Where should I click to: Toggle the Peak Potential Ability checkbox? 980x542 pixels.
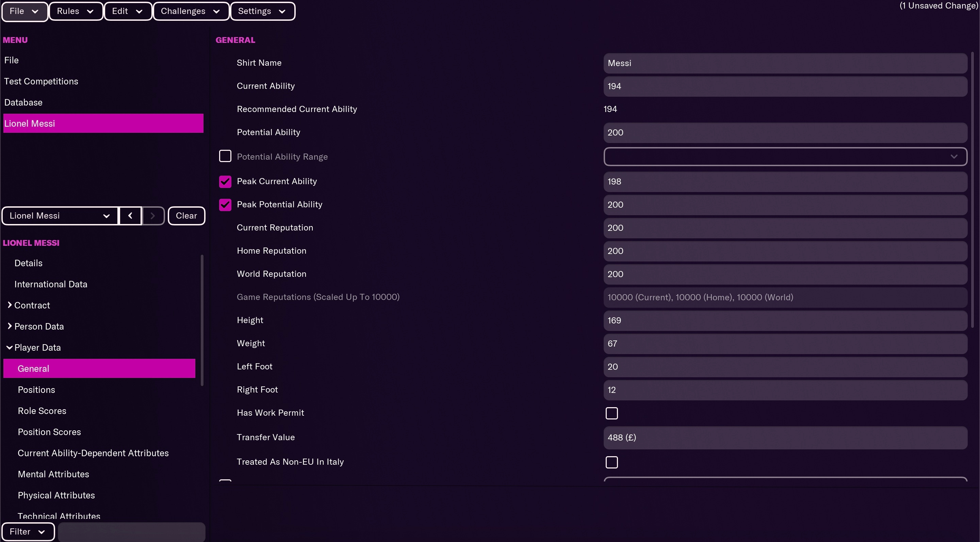tap(225, 204)
